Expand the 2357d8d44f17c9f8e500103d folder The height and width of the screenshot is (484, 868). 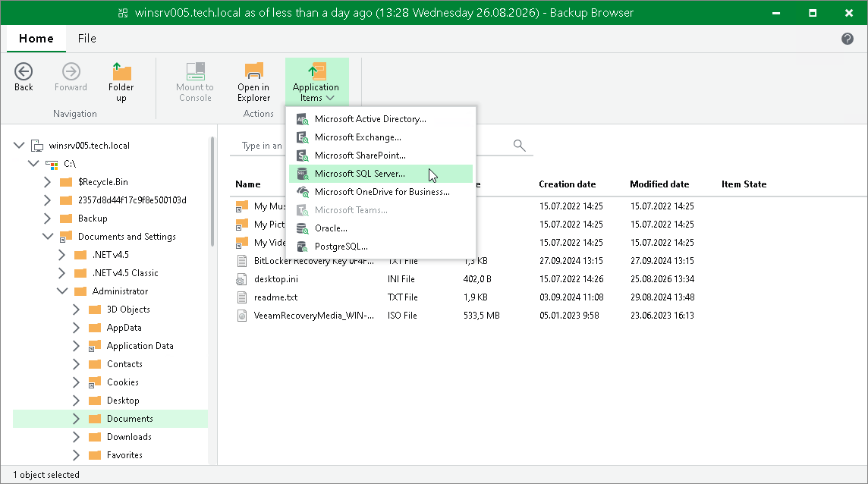point(48,200)
